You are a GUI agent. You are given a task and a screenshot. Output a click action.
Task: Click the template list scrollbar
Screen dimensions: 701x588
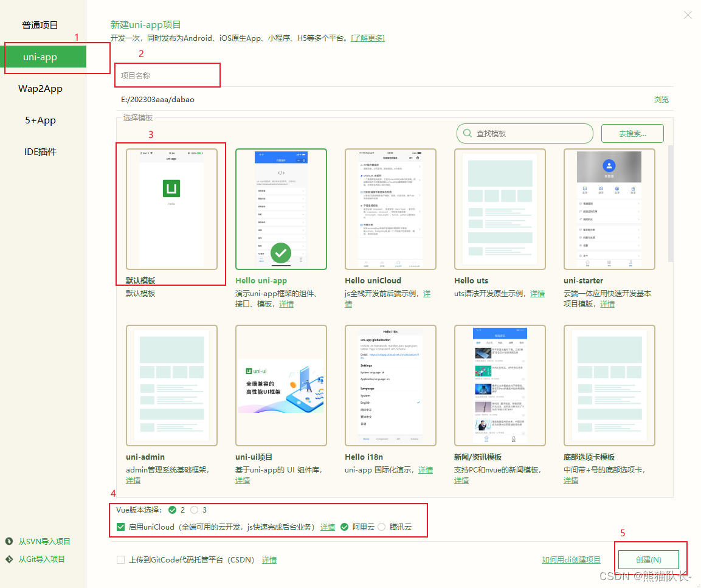click(x=671, y=204)
